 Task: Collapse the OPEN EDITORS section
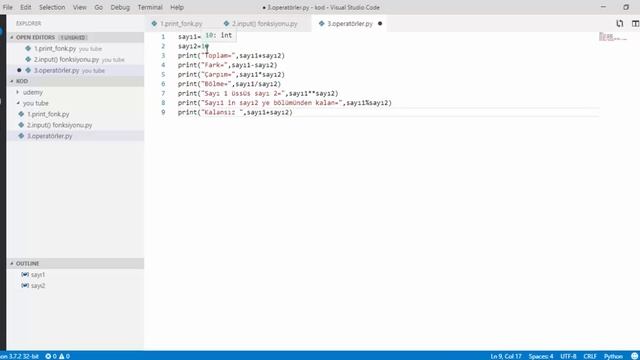tap(75, 38)
